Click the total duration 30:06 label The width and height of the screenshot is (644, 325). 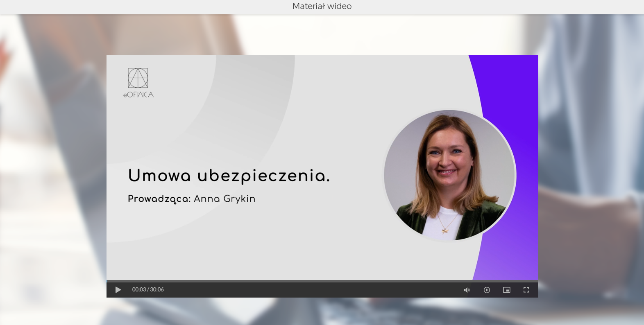point(157,290)
